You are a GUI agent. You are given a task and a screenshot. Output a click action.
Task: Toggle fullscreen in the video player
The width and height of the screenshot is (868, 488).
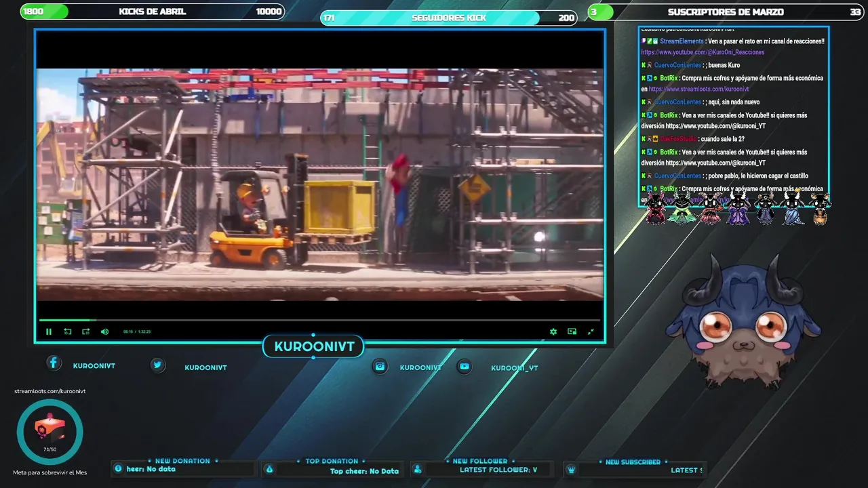pos(591,331)
